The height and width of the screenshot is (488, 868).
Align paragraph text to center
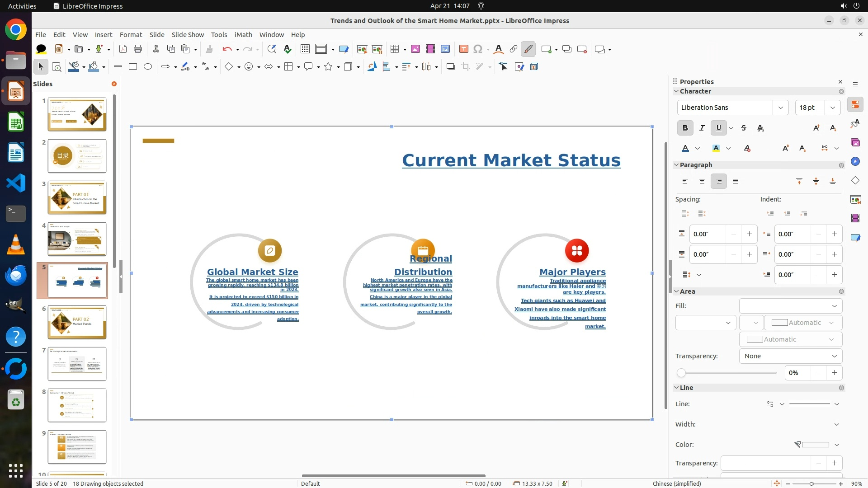point(702,181)
